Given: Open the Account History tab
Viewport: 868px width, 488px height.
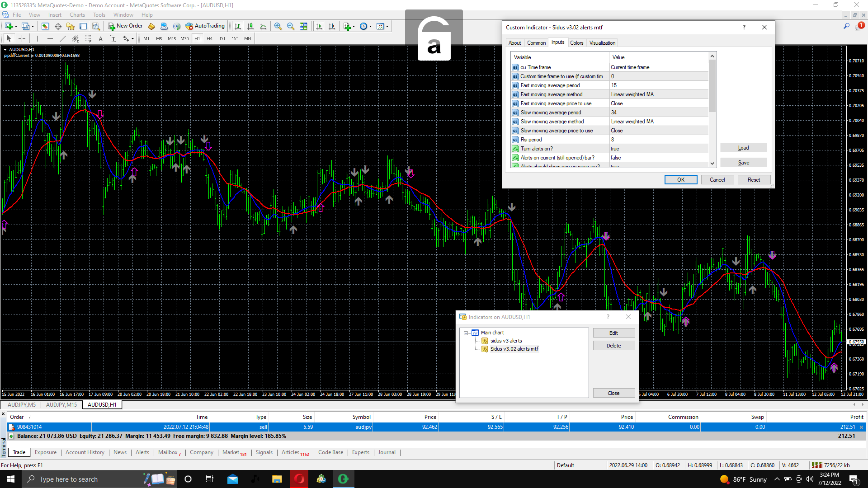Looking at the screenshot, I should [x=85, y=452].
